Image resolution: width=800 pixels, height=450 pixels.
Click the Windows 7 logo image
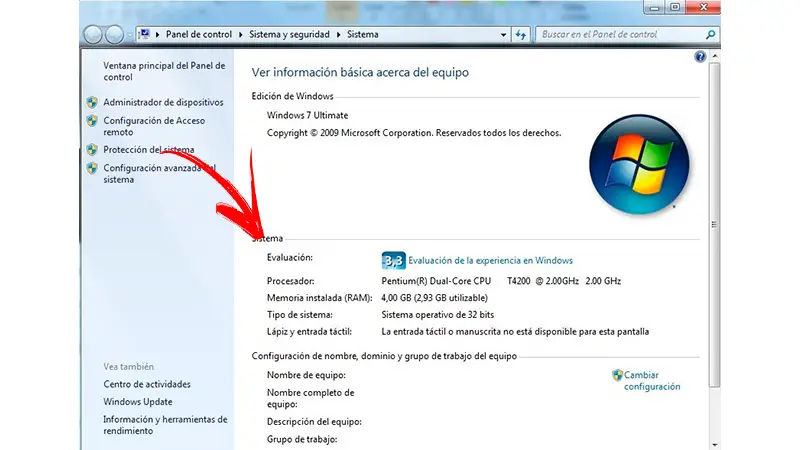639,164
